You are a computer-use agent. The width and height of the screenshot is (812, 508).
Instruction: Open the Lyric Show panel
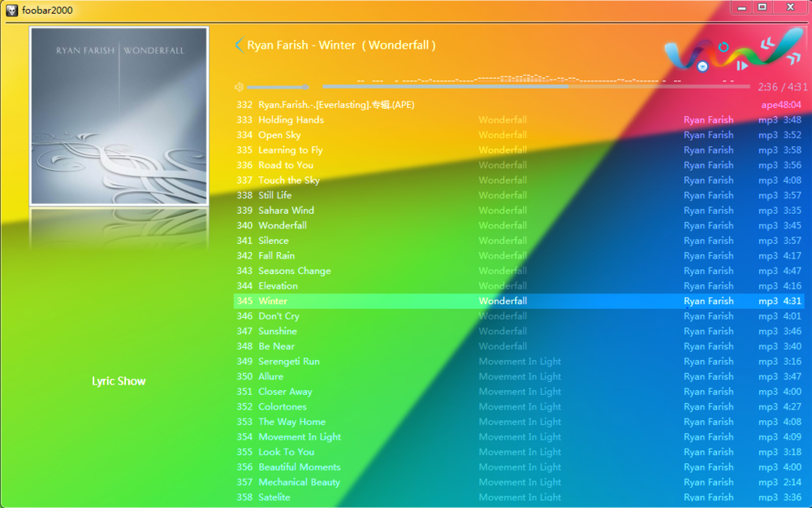(119, 381)
